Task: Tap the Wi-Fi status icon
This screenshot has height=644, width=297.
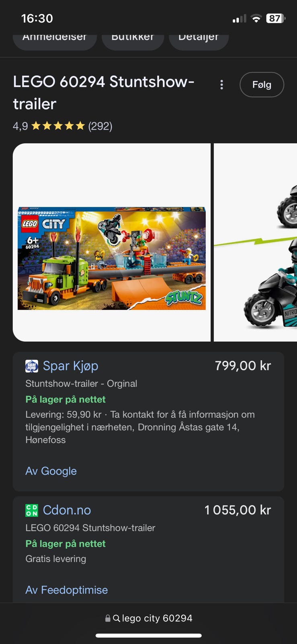Action: pyautogui.click(x=256, y=19)
